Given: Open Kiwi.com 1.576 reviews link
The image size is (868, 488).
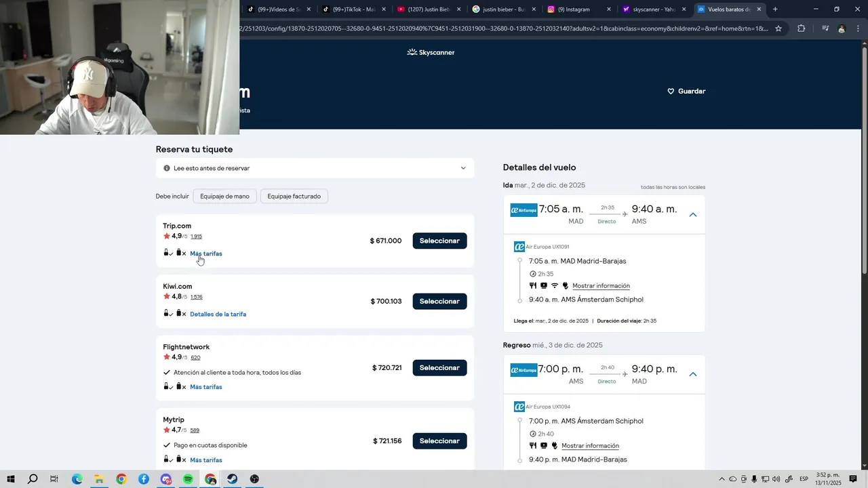Looking at the screenshot, I should pos(196,297).
